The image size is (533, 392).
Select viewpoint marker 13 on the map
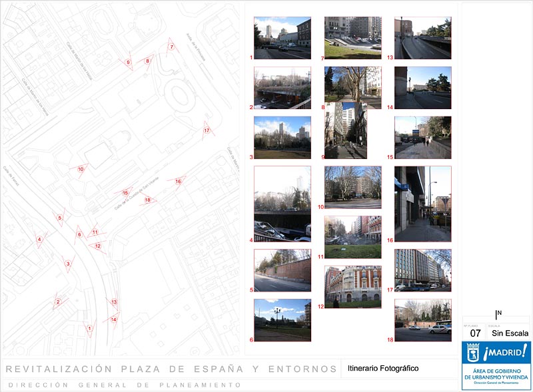coord(115,302)
